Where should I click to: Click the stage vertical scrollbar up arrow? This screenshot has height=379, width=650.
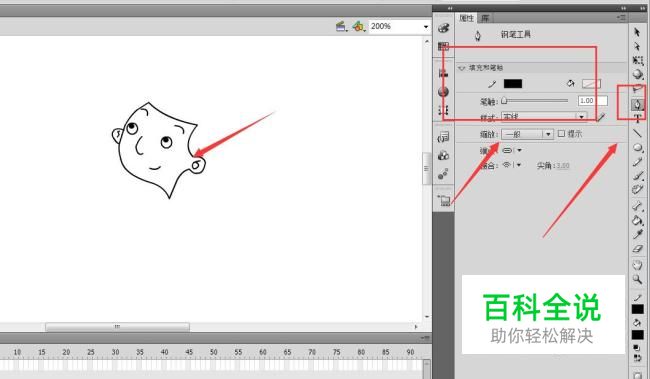[427, 41]
